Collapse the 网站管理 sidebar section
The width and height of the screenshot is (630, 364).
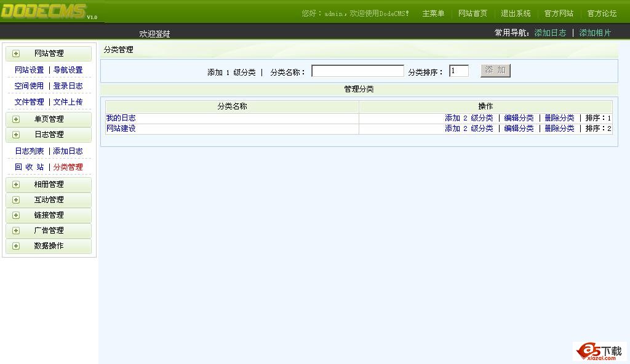tap(49, 53)
